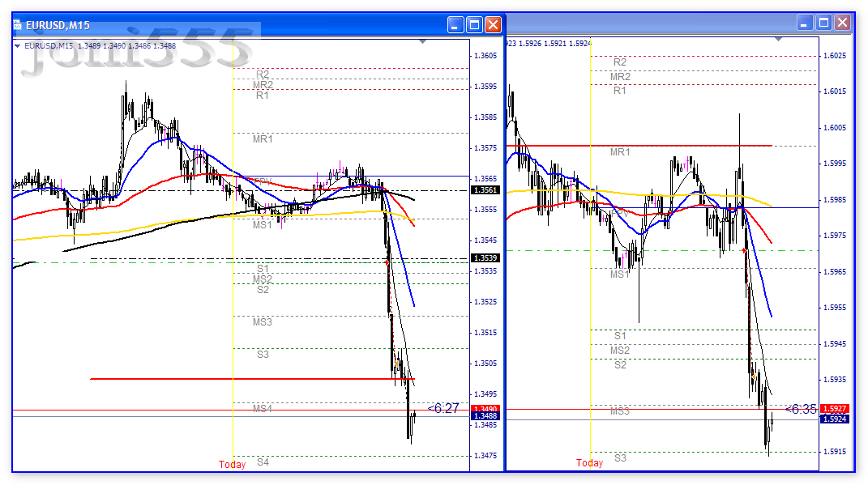Select the 1.3488 current price label
The width and height of the screenshot is (868, 485).
tap(485, 416)
